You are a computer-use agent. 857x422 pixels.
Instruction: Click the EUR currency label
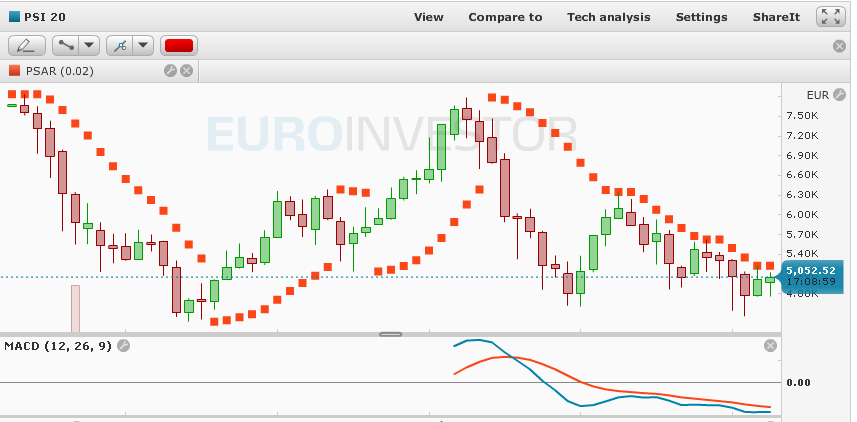(x=818, y=95)
